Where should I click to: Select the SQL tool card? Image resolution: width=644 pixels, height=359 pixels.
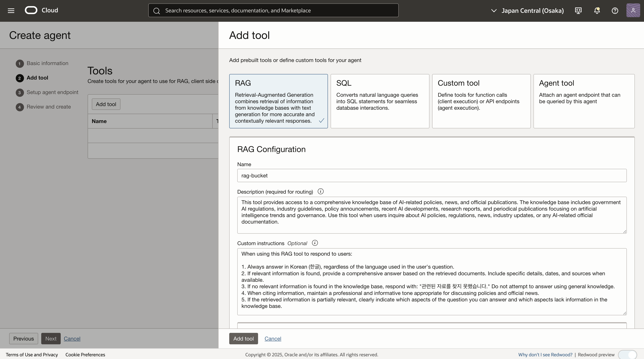380,101
